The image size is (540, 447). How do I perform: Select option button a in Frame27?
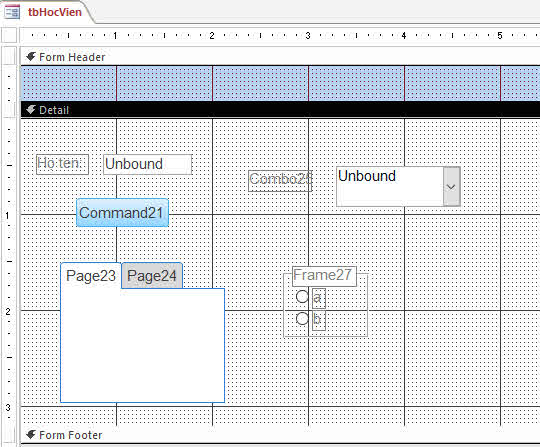click(x=302, y=297)
